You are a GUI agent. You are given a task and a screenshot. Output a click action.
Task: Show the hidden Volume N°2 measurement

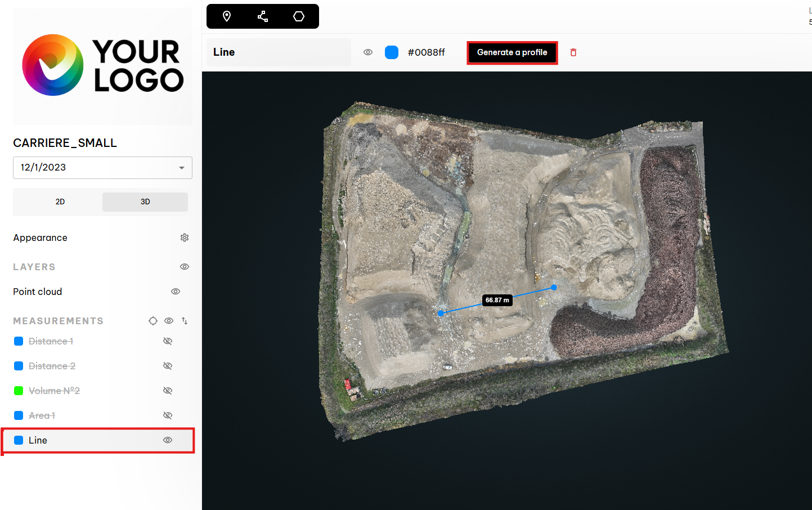(x=168, y=391)
